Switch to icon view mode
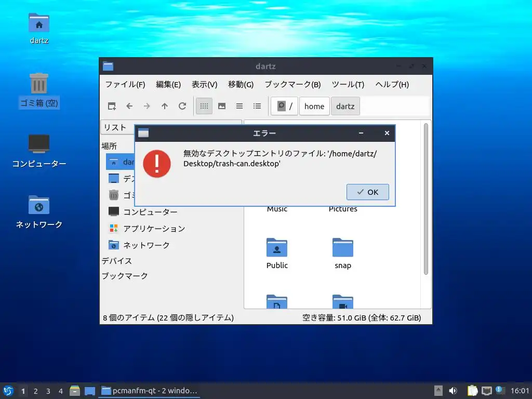The image size is (532, 399). pyautogui.click(x=204, y=106)
